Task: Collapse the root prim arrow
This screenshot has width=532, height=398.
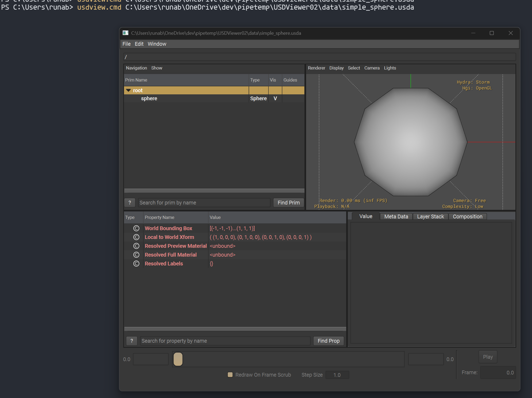Action: tap(128, 90)
